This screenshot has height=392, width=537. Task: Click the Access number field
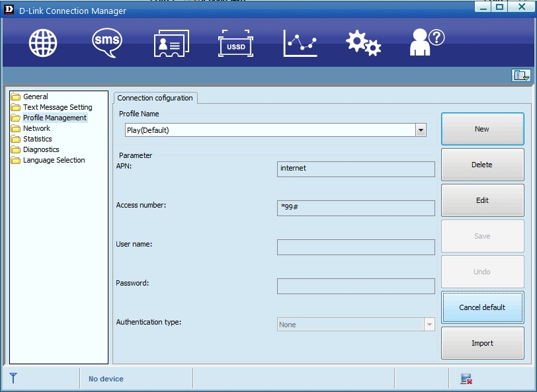tap(356, 208)
